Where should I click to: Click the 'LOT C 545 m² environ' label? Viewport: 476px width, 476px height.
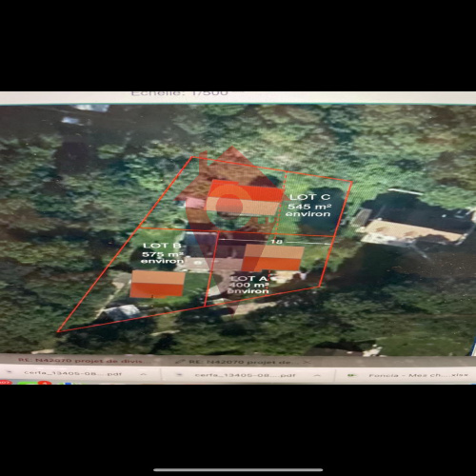[308, 206]
